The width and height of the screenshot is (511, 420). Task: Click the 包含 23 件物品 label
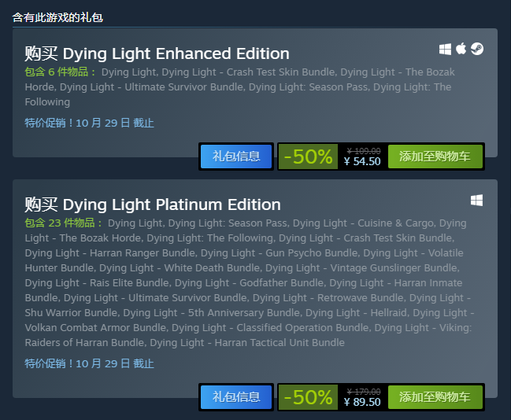(x=63, y=223)
